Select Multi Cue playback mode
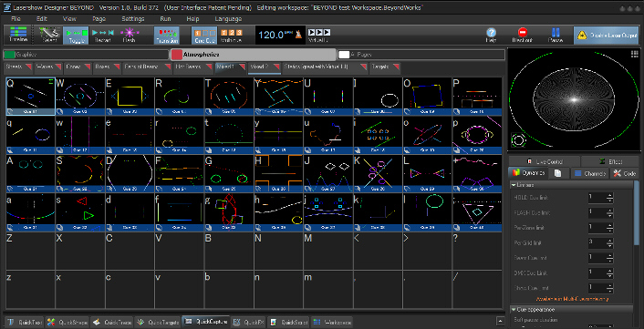The height and width of the screenshot is (329, 644). pos(231,35)
